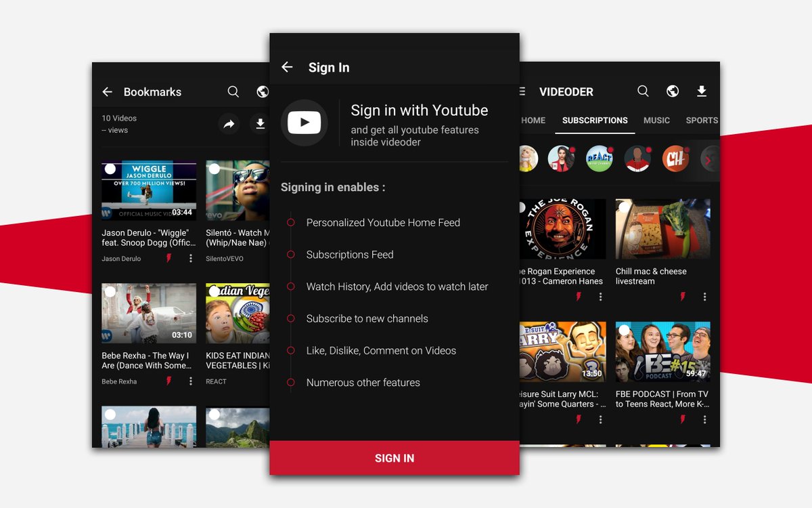812x508 pixels.
Task: Select the Wiggle video via its circle
Action: [110, 169]
